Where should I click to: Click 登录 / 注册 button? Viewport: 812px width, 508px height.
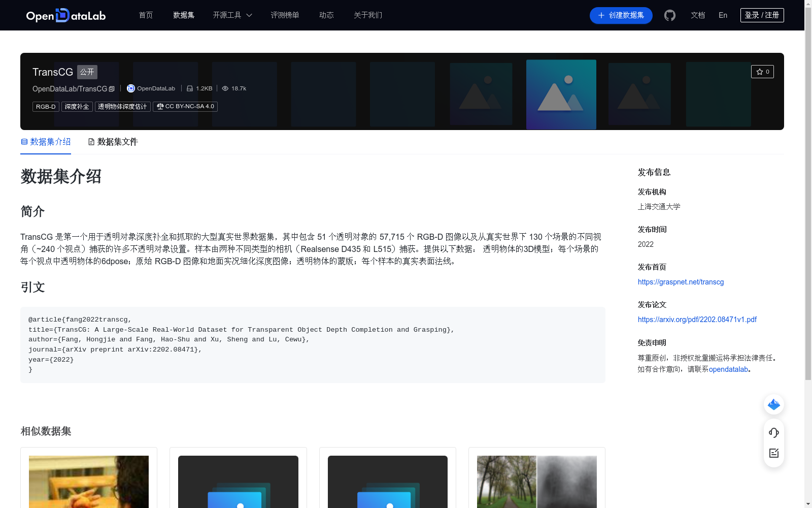point(762,15)
